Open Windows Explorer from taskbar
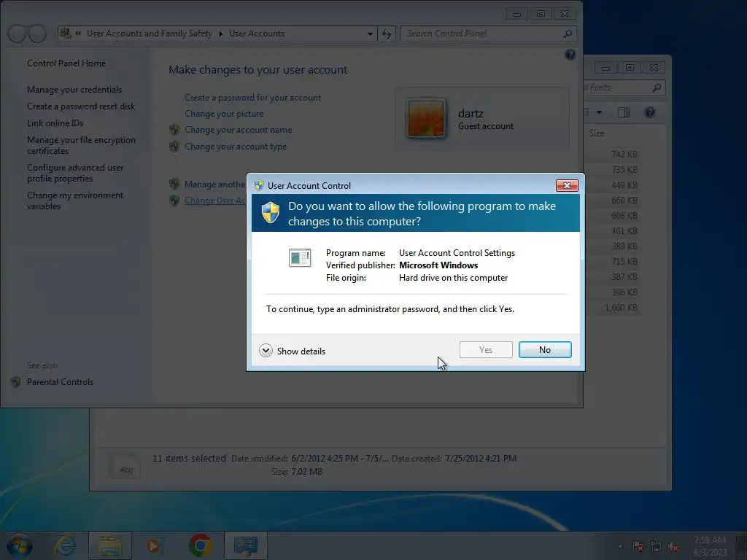 [x=110, y=545]
